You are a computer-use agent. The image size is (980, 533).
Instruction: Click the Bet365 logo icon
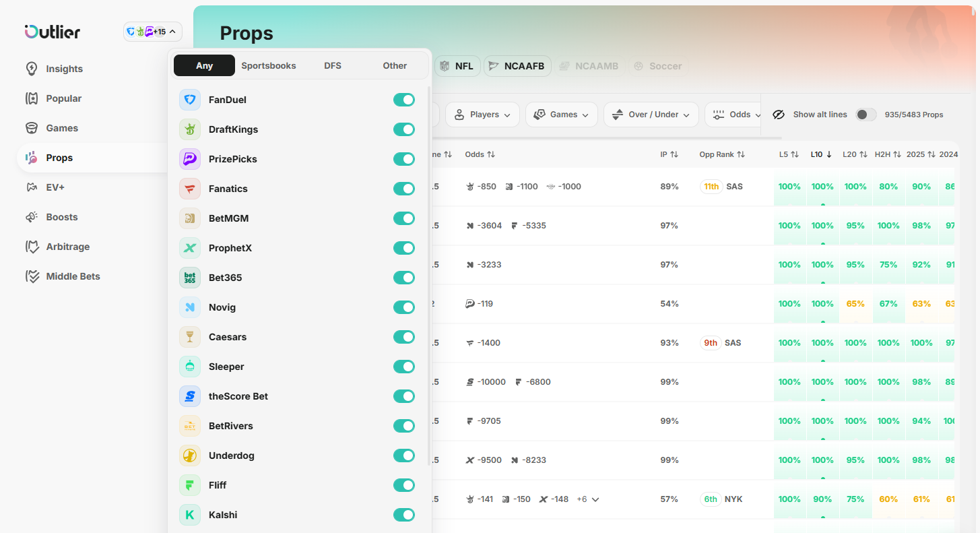190,278
